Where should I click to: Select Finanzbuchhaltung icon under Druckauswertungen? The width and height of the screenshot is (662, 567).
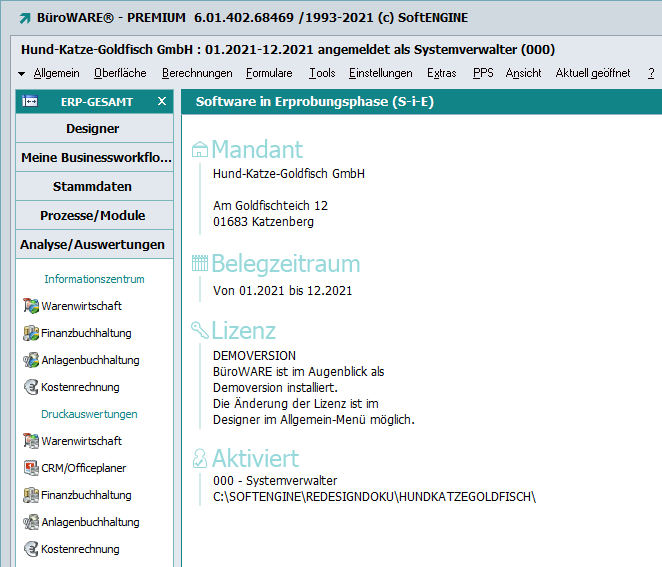click(31, 495)
